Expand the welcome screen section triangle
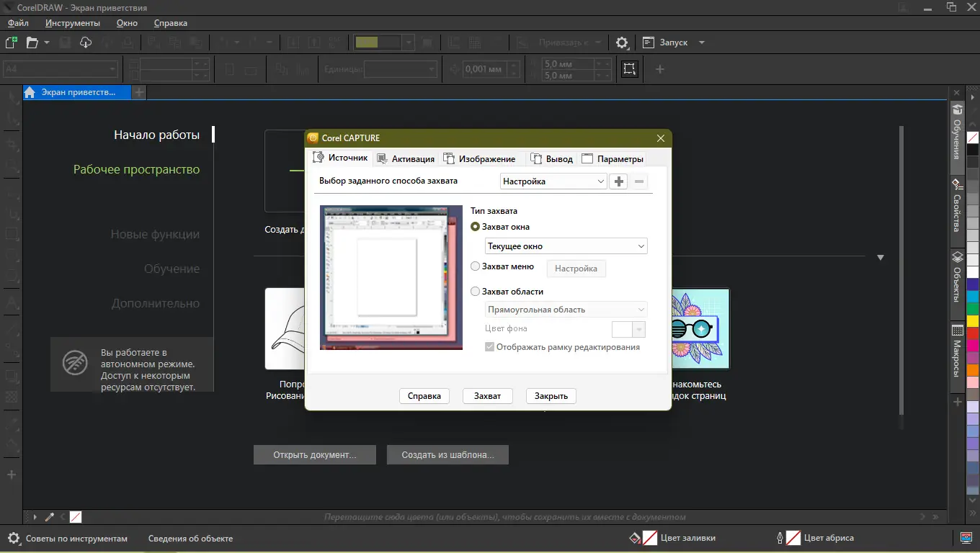The width and height of the screenshot is (980, 553). click(x=880, y=257)
